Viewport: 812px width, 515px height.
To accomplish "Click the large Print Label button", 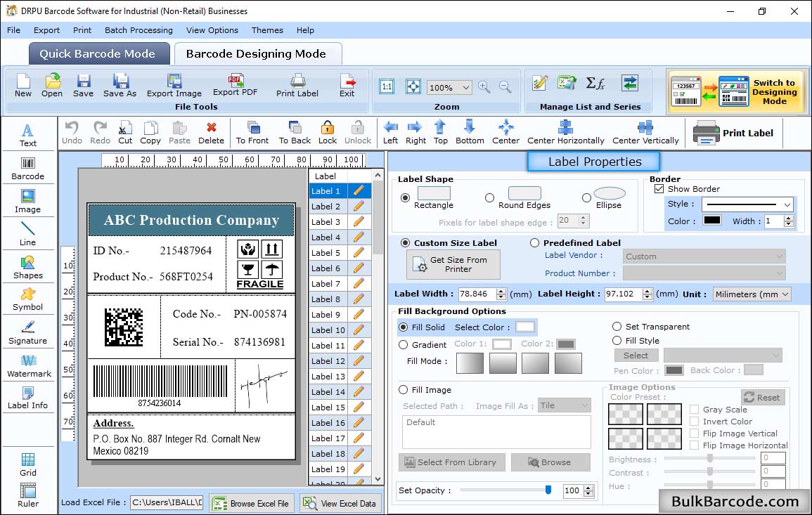I will pyautogui.click(x=733, y=133).
